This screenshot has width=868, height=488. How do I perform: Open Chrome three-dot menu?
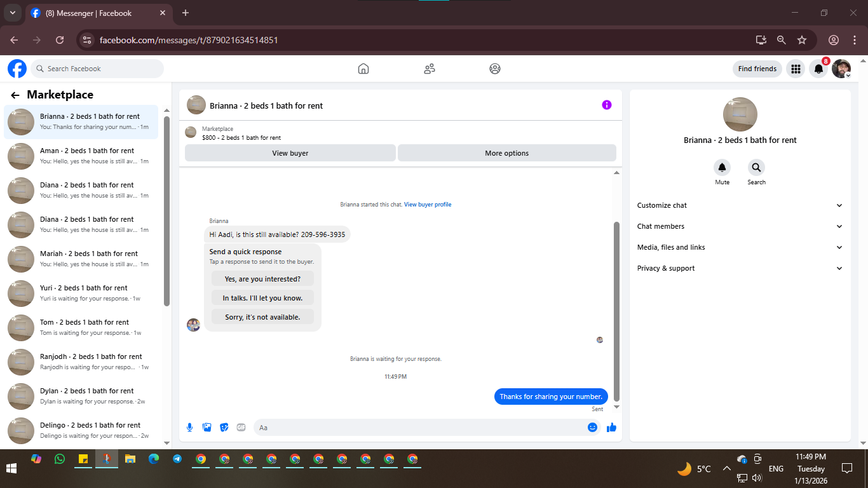[855, 40]
